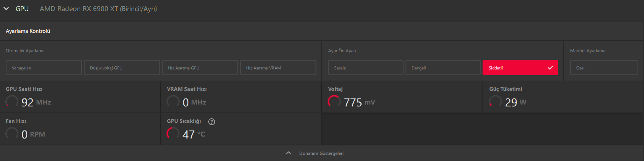Click the VRAM Saat Hızı gauge

173,101
